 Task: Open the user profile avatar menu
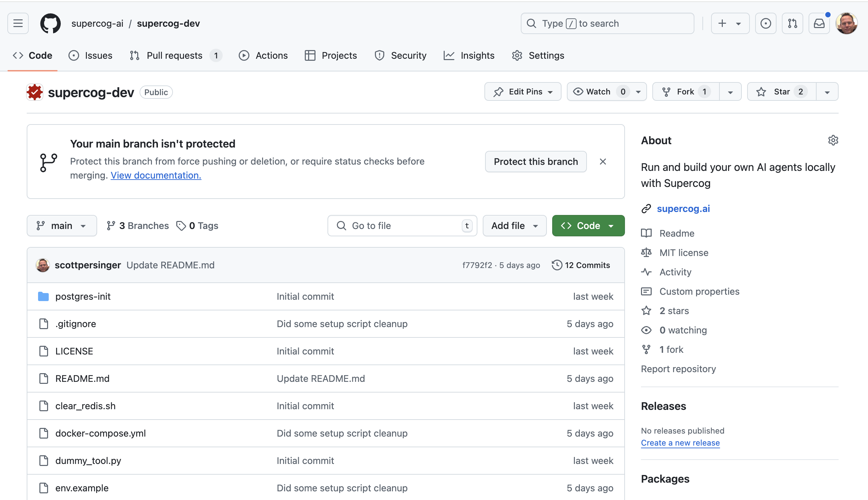[x=846, y=23]
